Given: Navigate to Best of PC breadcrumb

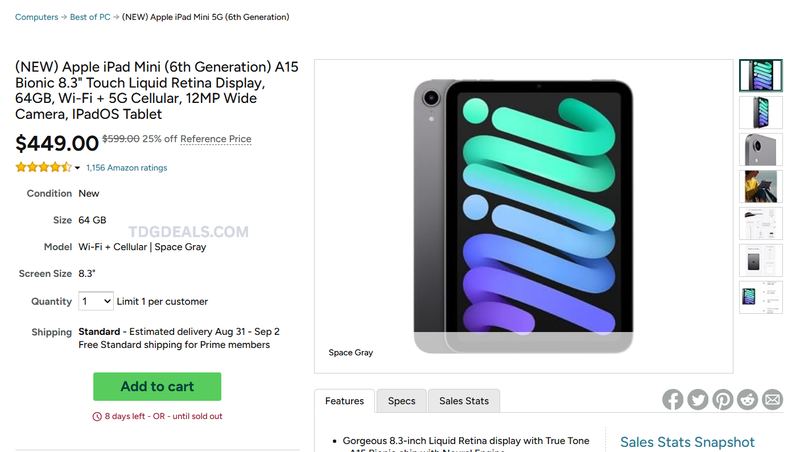Looking at the screenshot, I should [x=90, y=17].
